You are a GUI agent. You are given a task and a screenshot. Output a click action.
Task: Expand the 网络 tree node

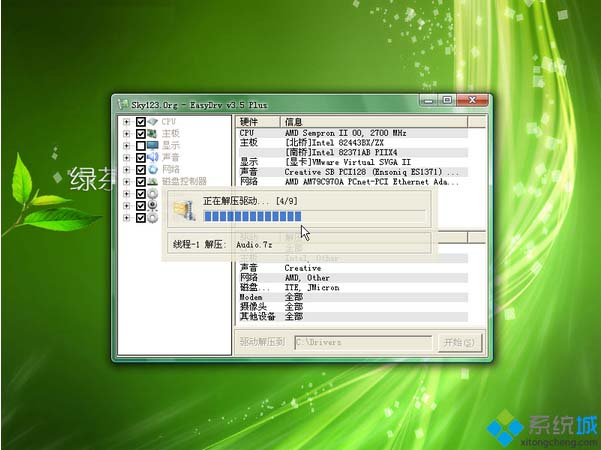[126, 169]
